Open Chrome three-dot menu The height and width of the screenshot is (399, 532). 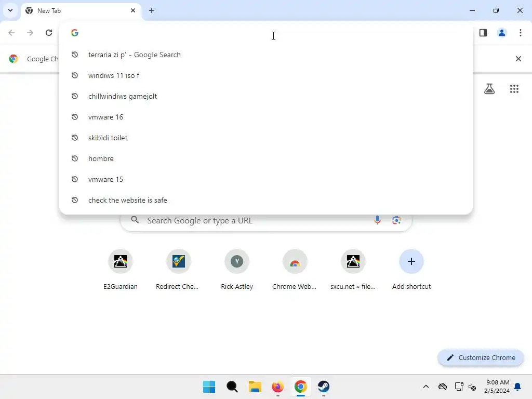pyautogui.click(x=521, y=33)
